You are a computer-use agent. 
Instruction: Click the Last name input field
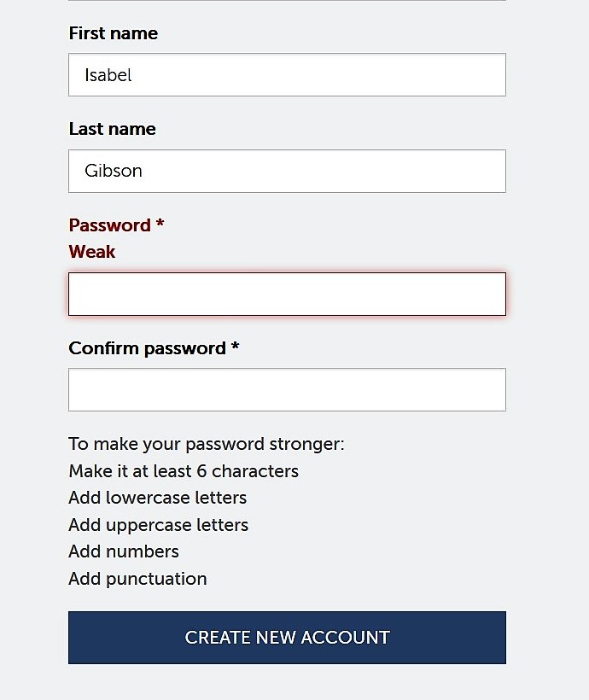287,171
